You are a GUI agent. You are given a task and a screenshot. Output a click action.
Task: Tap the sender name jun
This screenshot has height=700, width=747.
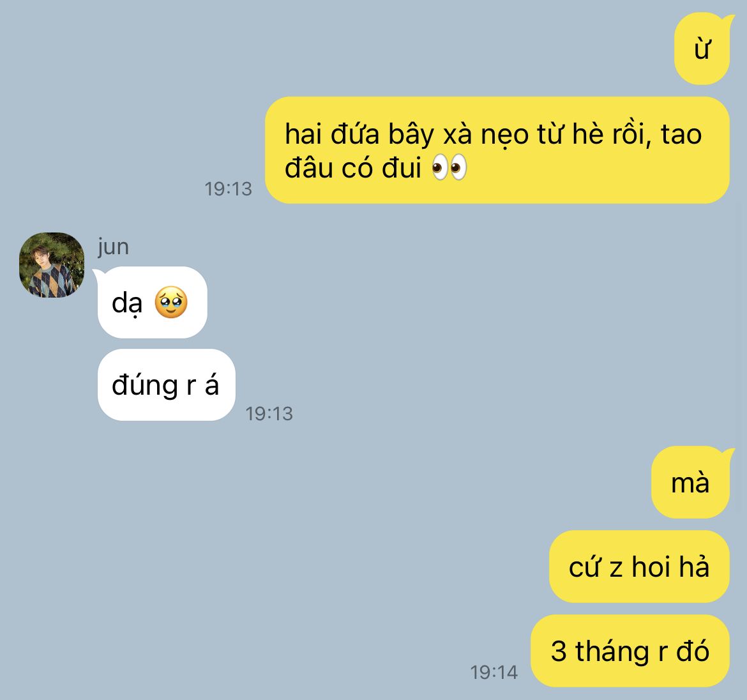click(113, 247)
